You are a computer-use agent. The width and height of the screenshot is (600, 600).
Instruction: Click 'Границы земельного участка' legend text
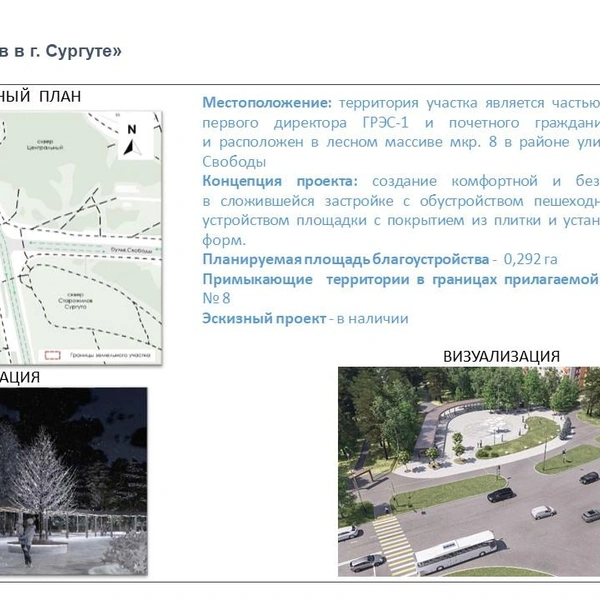point(110,355)
